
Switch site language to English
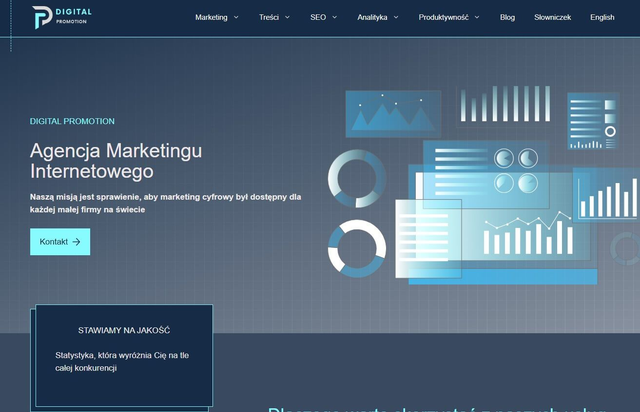point(602,17)
